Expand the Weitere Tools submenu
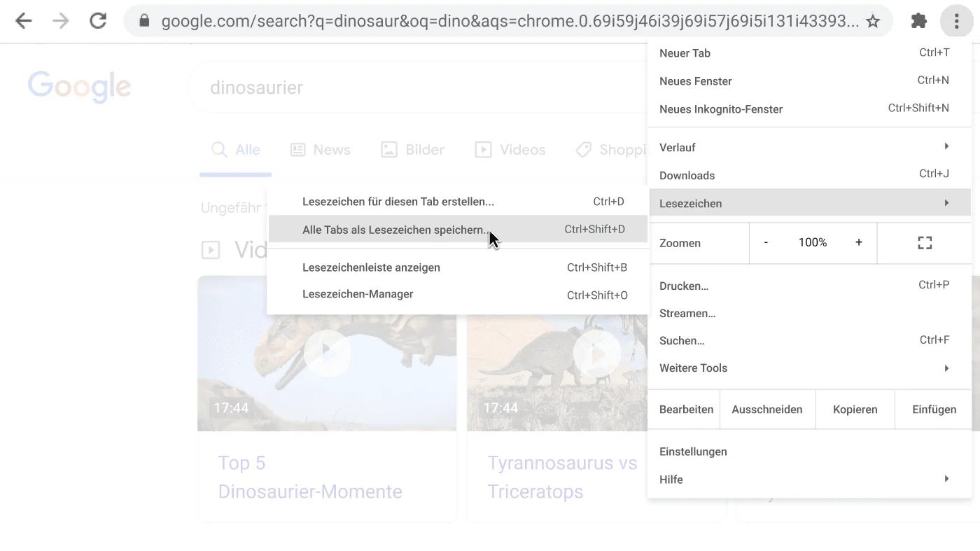Image resolution: width=980 pixels, height=551 pixels. click(693, 368)
